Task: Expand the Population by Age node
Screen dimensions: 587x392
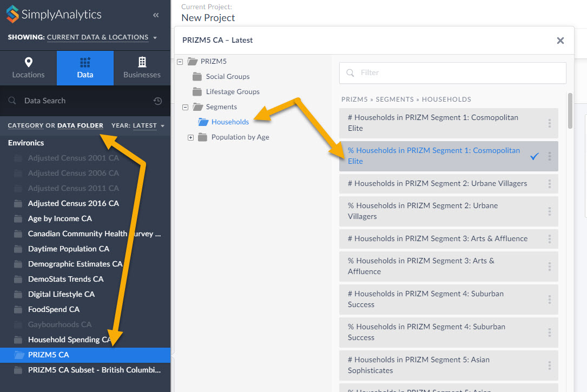Action: 191,138
